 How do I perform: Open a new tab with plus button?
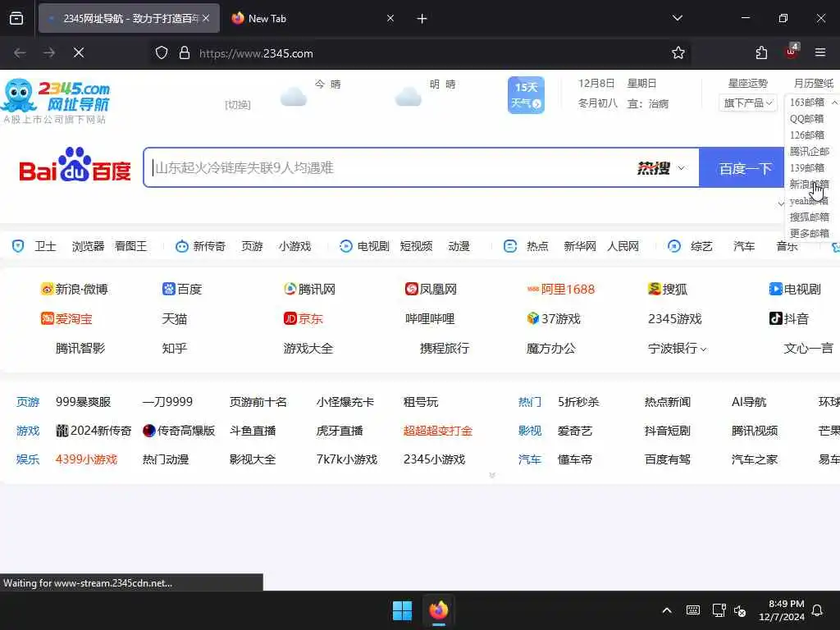click(x=422, y=19)
